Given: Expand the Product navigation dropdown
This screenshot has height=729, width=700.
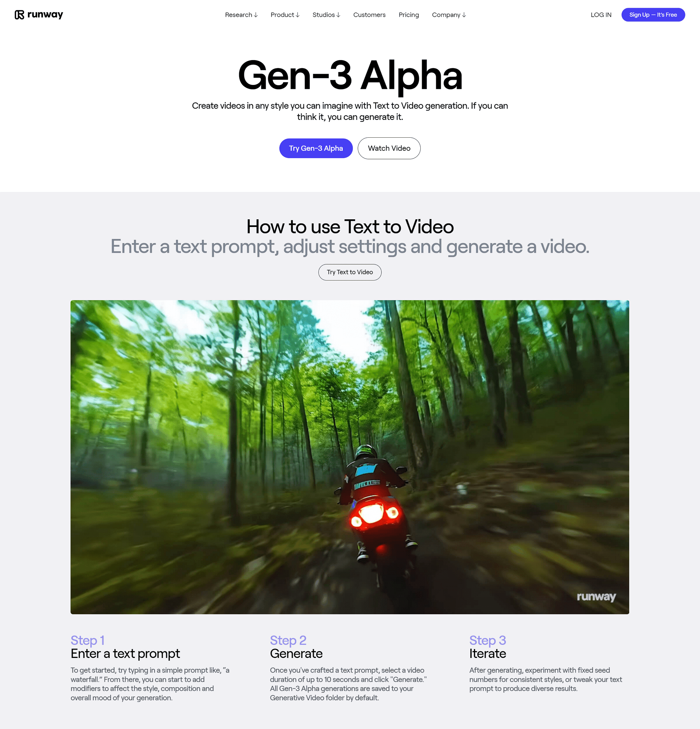Looking at the screenshot, I should click(285, 14).
